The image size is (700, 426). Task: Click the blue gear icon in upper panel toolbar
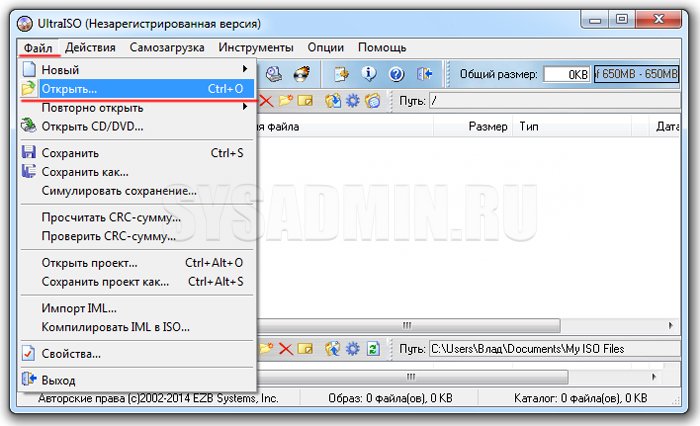(352, 101)
